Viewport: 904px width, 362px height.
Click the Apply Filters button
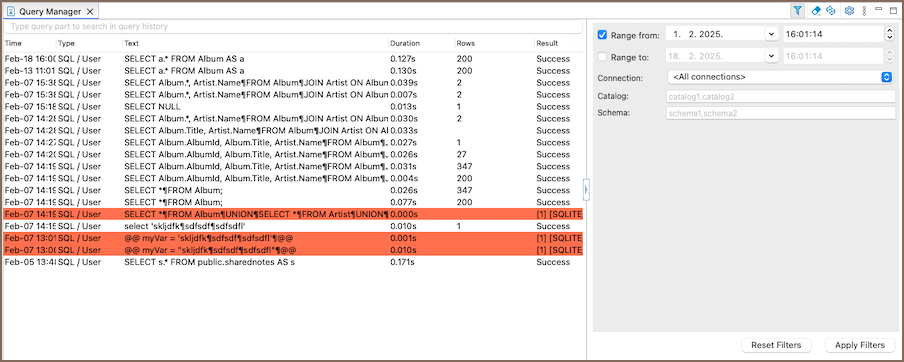coord(860,345)
